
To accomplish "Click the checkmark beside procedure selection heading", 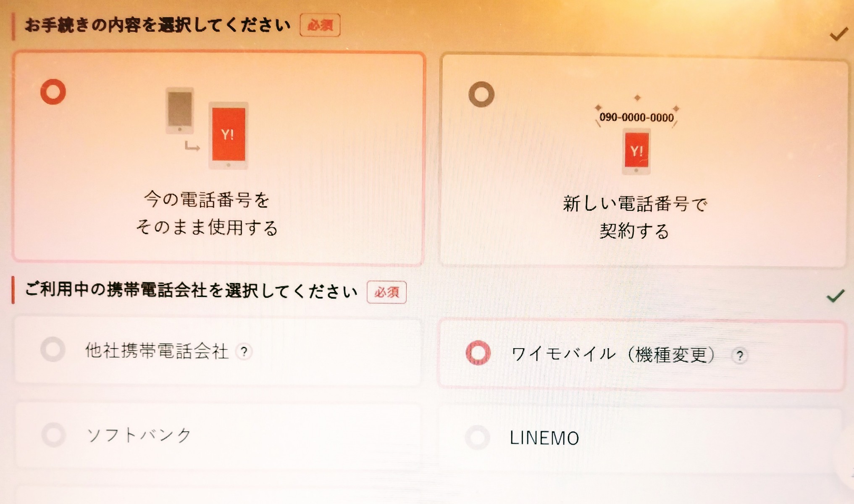I will [x=839, y=34].
